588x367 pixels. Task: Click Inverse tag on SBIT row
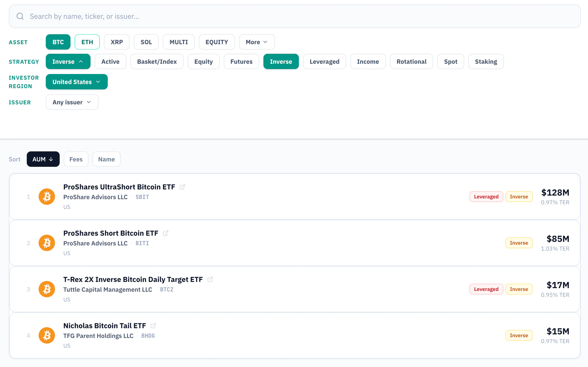pos(519,197)
